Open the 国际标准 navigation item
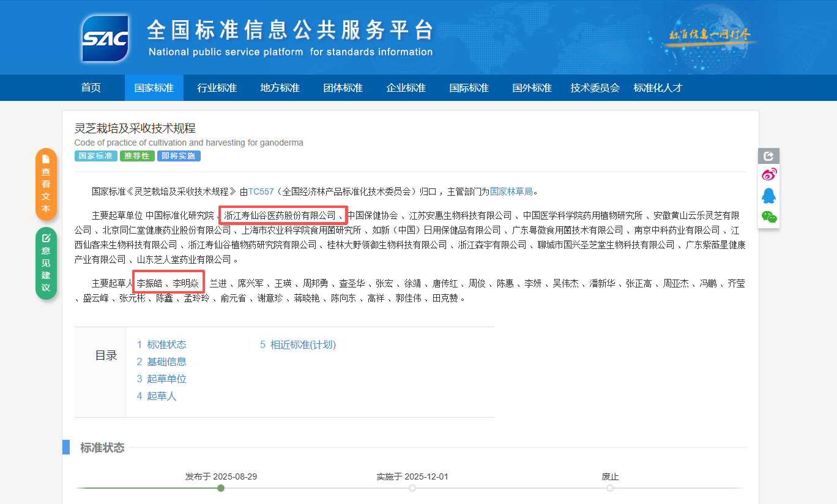The height and width of the screenshot is (504, 837). tap(469, 87)
